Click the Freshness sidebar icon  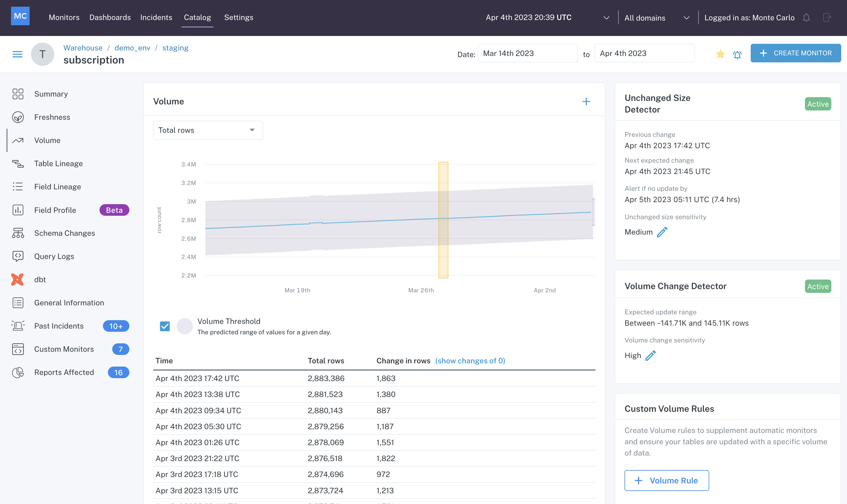[18, 117]
